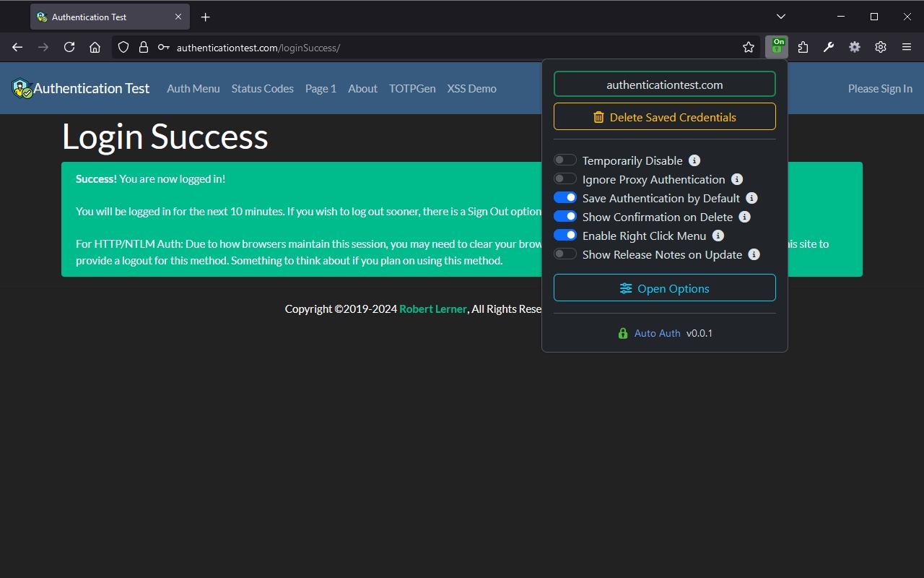Turn off Save Authentication by Default
Image resolution: width=924 pixels, height=578 pixels.
click(565, 197)
